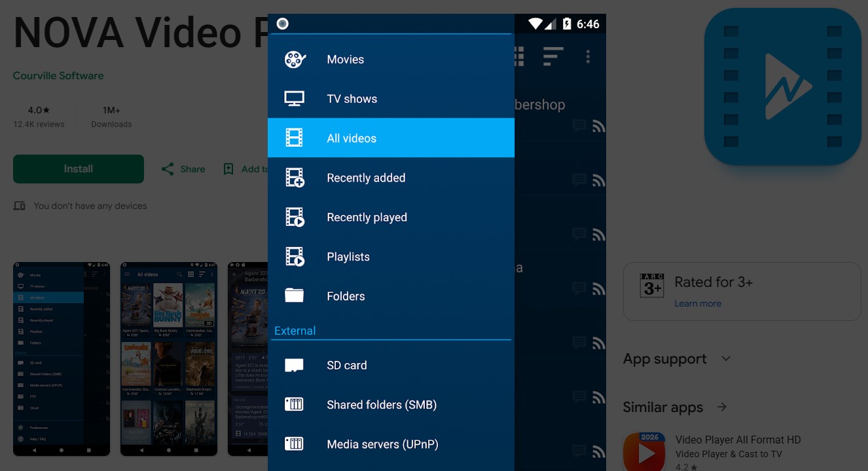Click the Recently added filmstrip-plus icon
This screenshot has width=868, height=471.
tap(295, 178)
